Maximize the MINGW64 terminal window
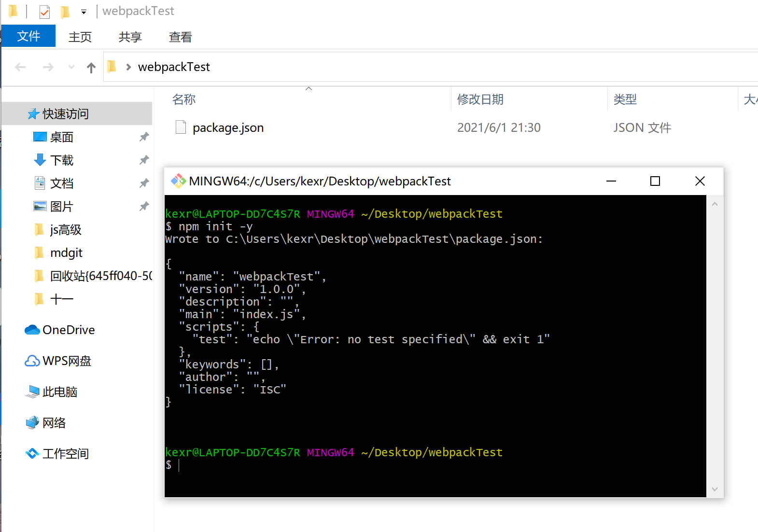758x532 pixels. (655, 181)
